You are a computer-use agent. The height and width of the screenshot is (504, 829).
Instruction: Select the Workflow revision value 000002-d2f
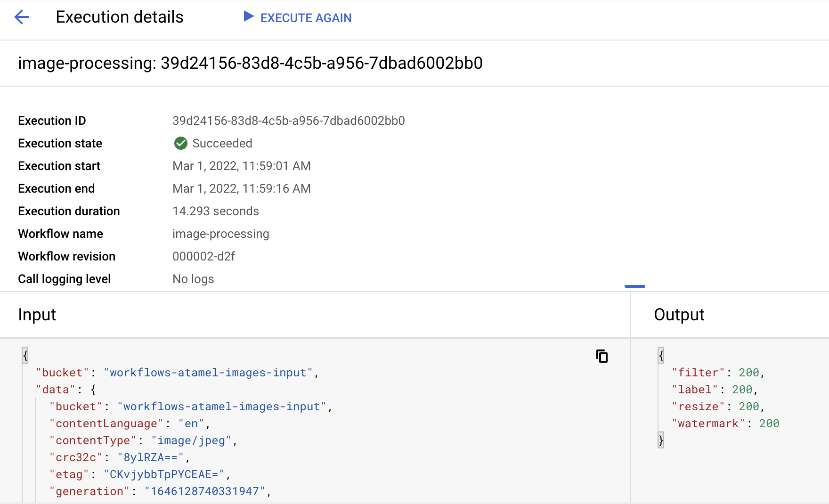(x=203, y=257)
